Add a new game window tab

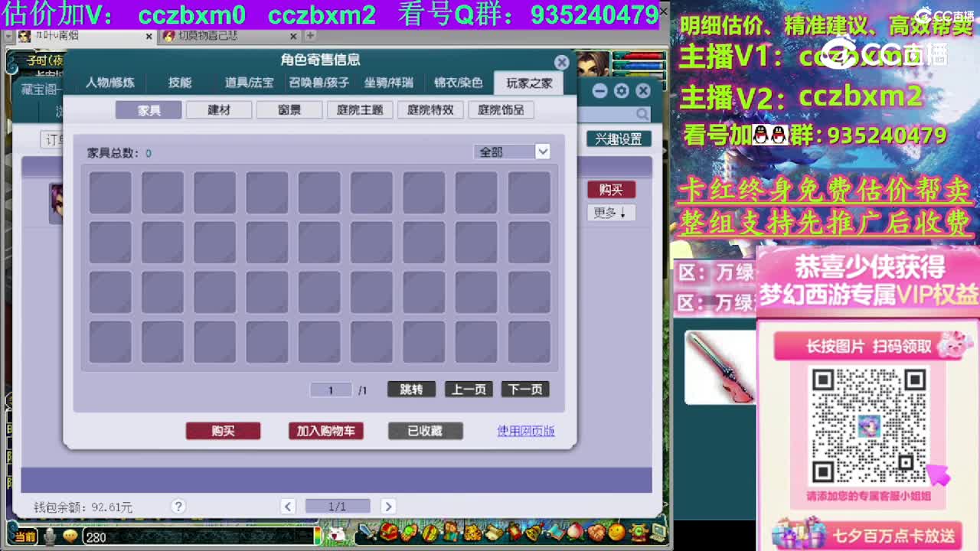[310, 36]
